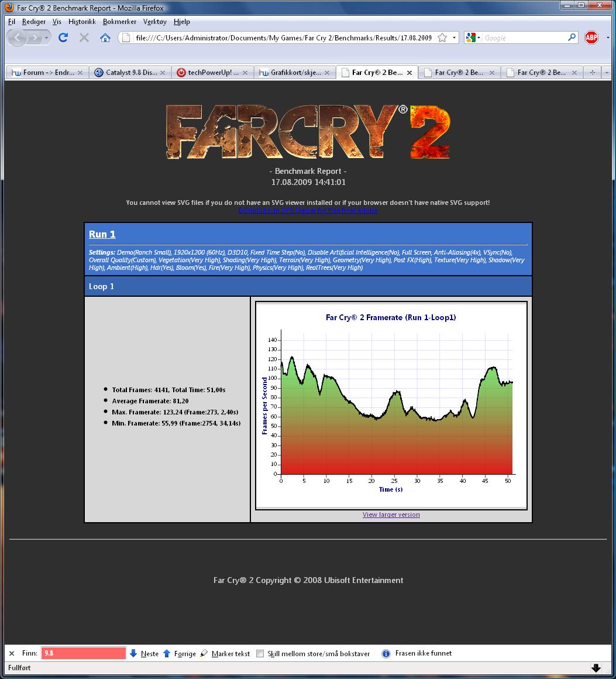Open the Bokmerker menu

coord(119,22)
